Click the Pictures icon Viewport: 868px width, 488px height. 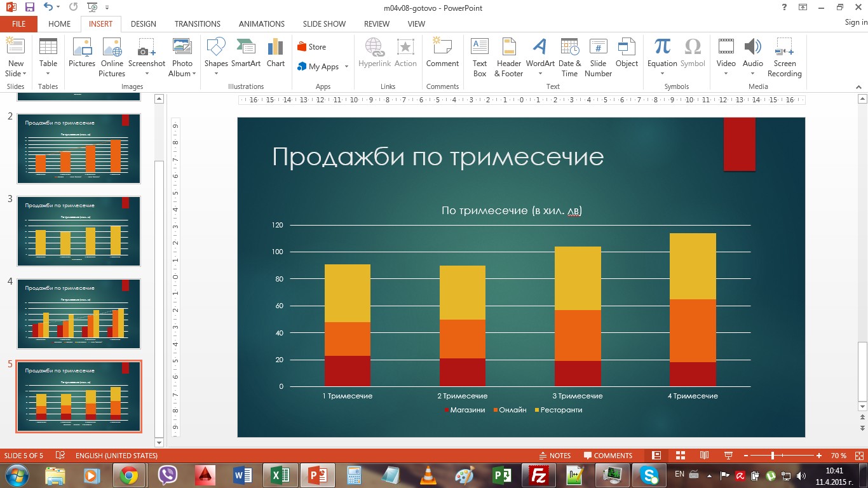[82, 53]
